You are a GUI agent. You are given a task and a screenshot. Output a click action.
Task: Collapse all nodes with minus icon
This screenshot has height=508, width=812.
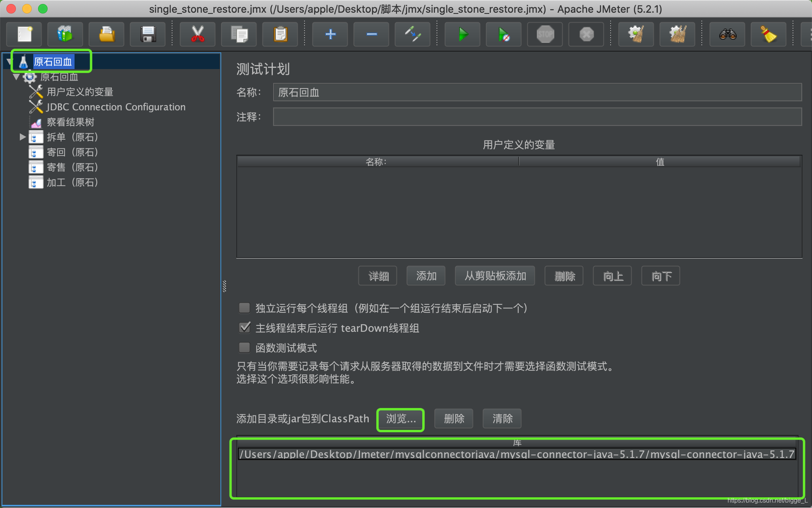(x=371, y=34)
